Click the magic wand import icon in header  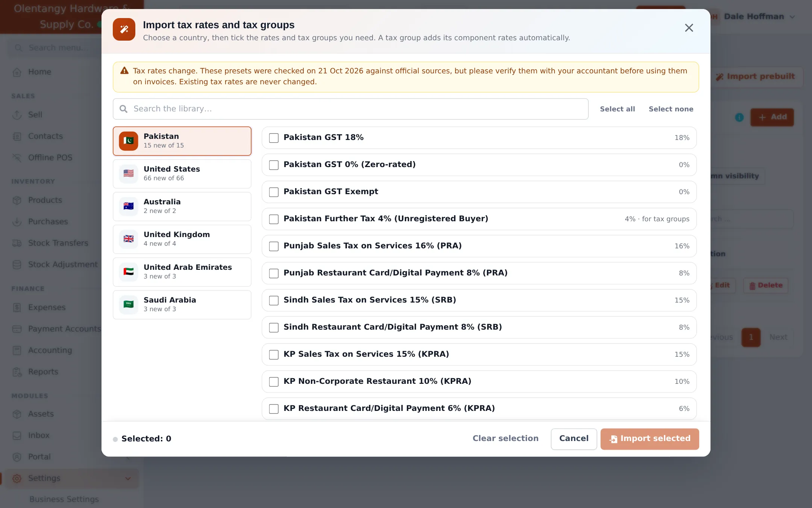(x=124, y=29)
